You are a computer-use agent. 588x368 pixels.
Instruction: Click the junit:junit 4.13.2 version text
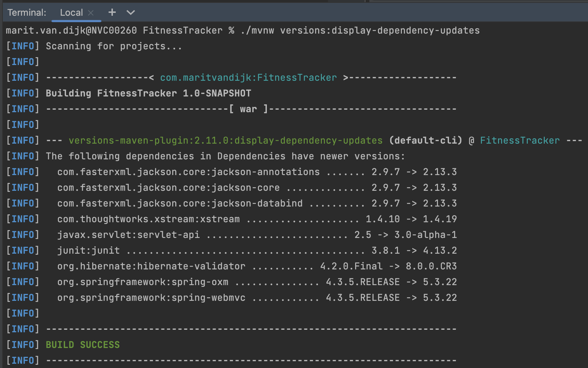point(440,250)
